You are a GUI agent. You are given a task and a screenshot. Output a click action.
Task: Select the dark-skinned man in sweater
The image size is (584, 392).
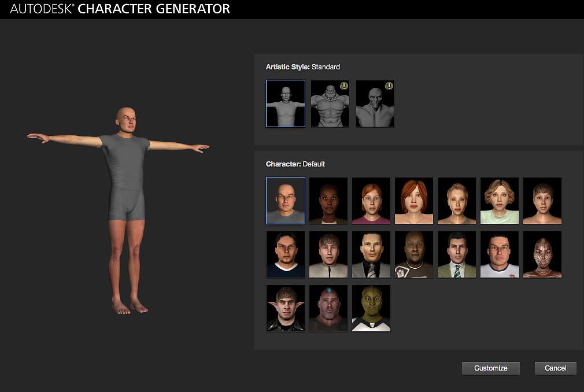[413, 254]
